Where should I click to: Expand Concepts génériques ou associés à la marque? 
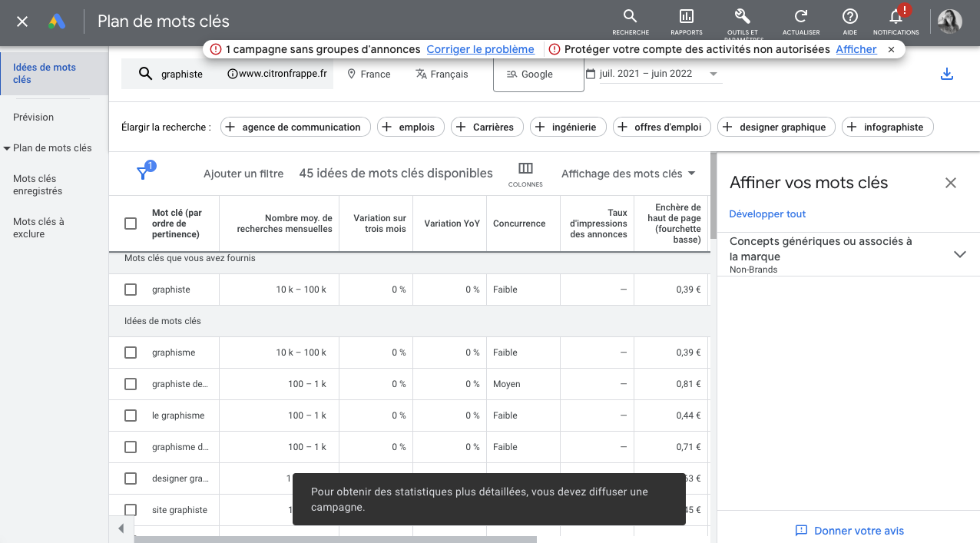(x=848, y=254)
